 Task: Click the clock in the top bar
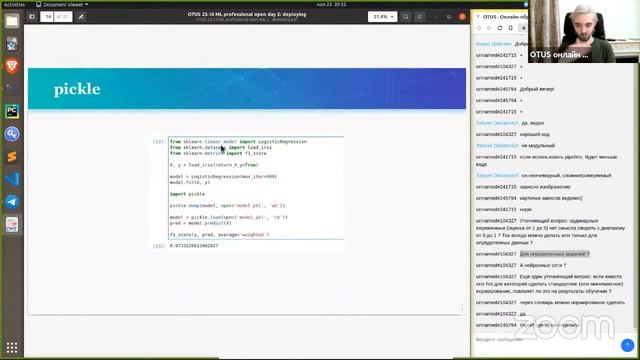[331, 4]
